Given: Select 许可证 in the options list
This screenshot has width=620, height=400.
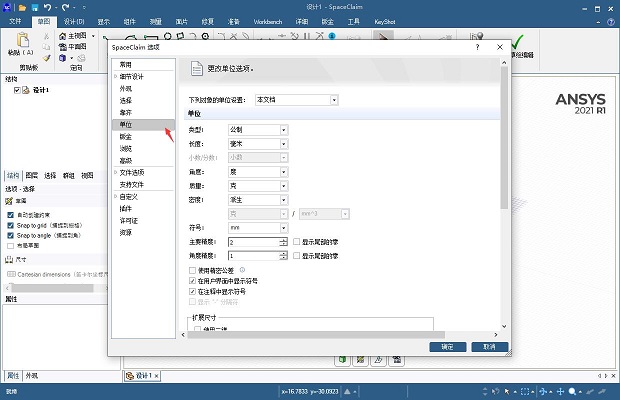Looking at the screenshot, I should (x=143, y=221).
